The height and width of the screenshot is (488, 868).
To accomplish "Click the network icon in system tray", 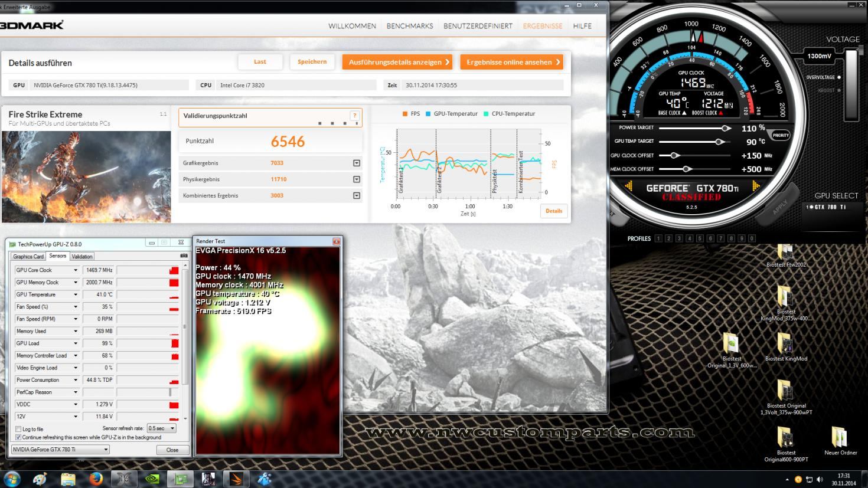I will click(809, 479).
